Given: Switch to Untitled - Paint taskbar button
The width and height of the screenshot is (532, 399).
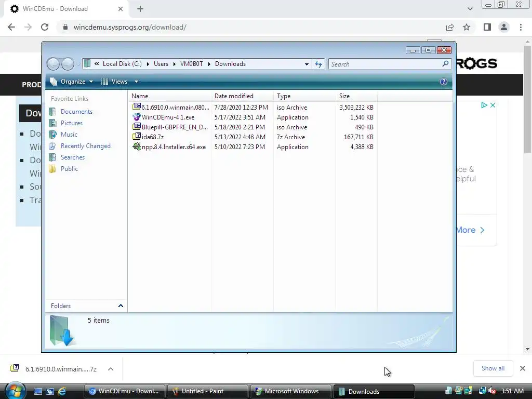Looking at the screenshot, I should coord(208,391).
